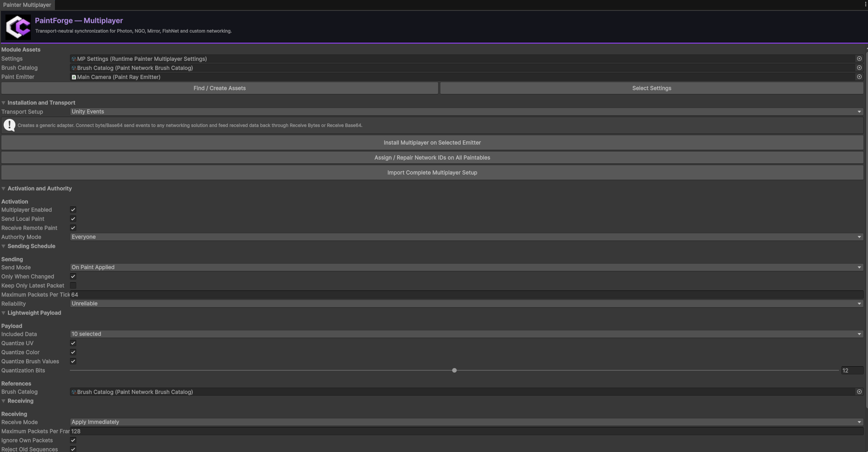Open Receive Mode dropdown
Screen dimensions: 868x452
tap(467, 422)
